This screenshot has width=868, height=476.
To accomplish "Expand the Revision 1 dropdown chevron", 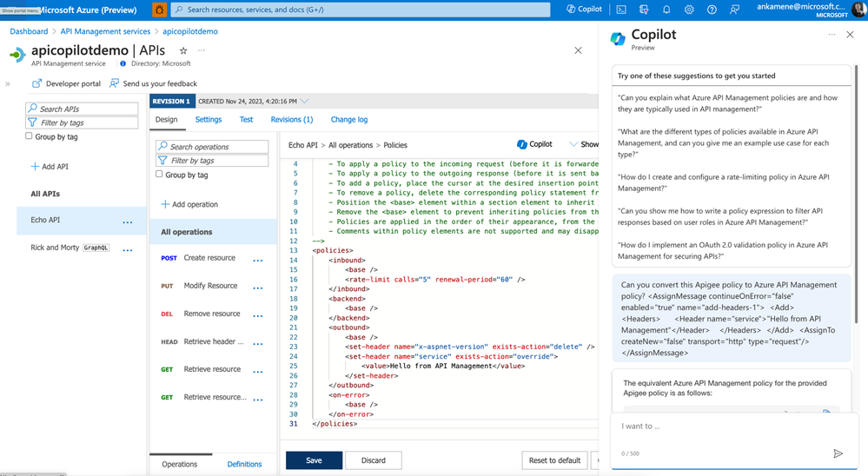I will [304, 102].
